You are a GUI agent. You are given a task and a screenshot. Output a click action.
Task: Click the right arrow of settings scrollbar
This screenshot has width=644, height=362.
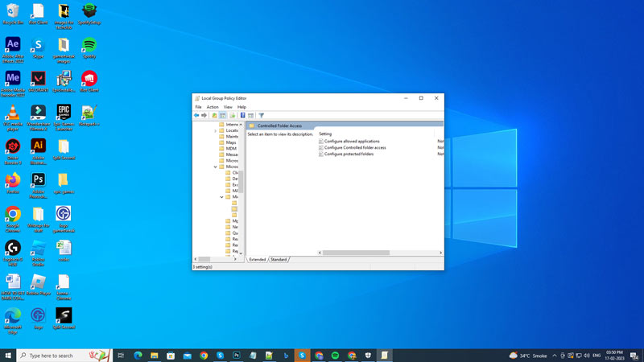click(x=440, y=253)
